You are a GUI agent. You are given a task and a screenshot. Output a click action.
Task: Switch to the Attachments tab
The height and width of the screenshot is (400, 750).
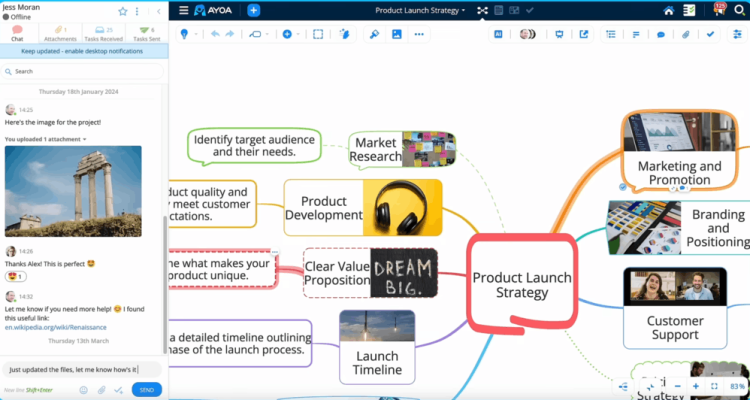click(x=60, y=33)
